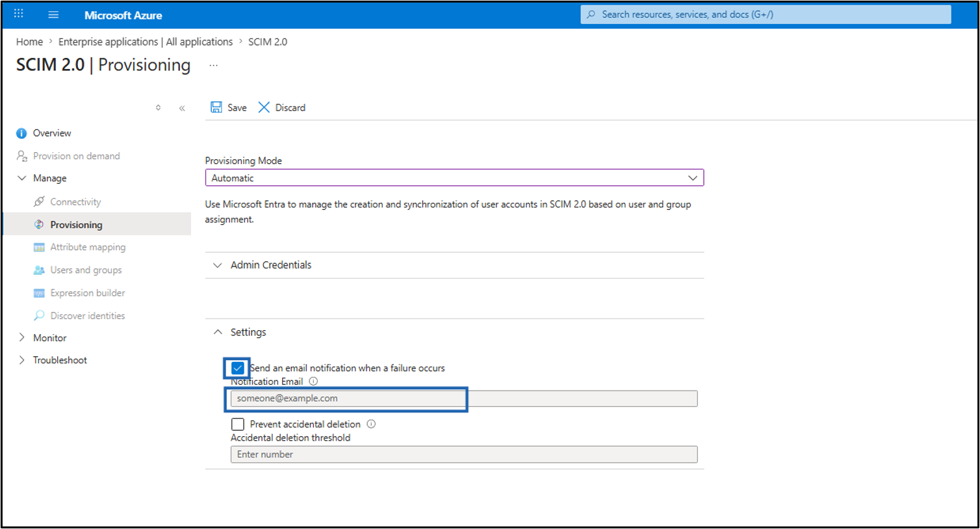
Task: Click the Accidental deletion threshold field
Action: pyautogui.click(x=464, y=454)
